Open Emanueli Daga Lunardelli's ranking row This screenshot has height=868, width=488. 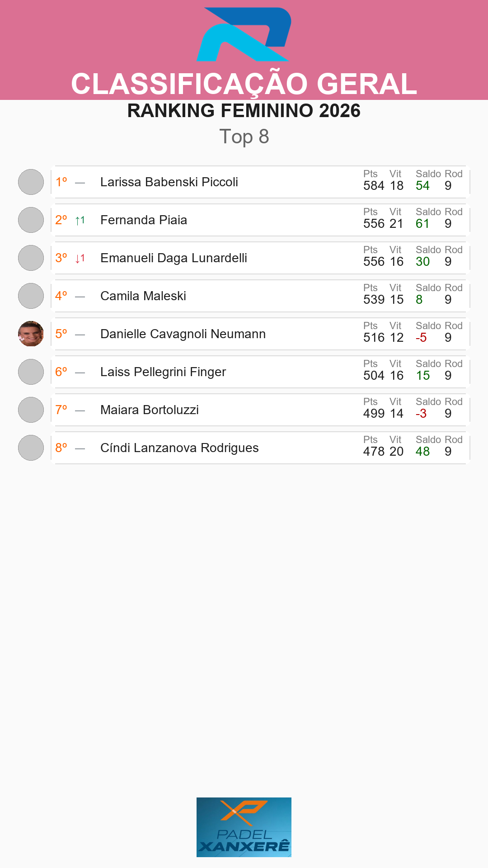point(260,258)
